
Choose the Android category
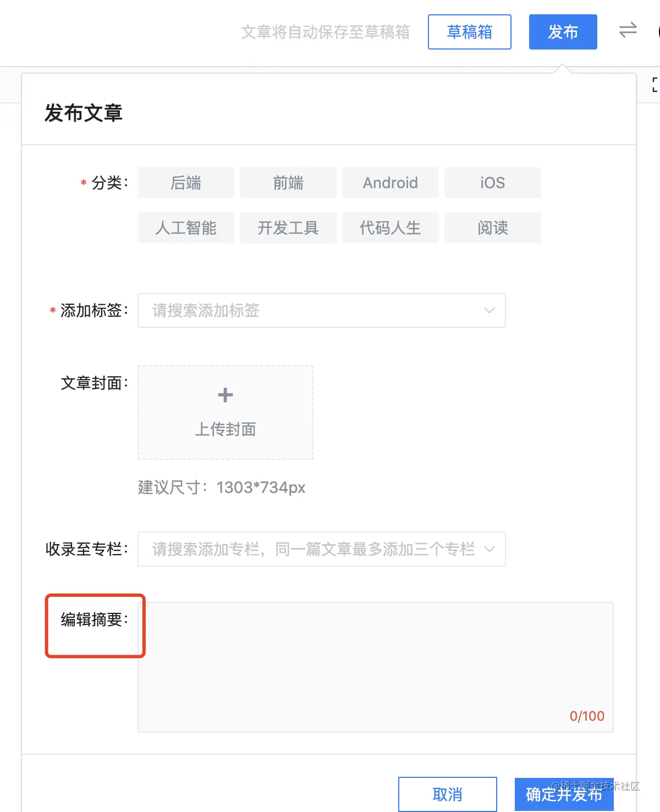coord(391,183)
